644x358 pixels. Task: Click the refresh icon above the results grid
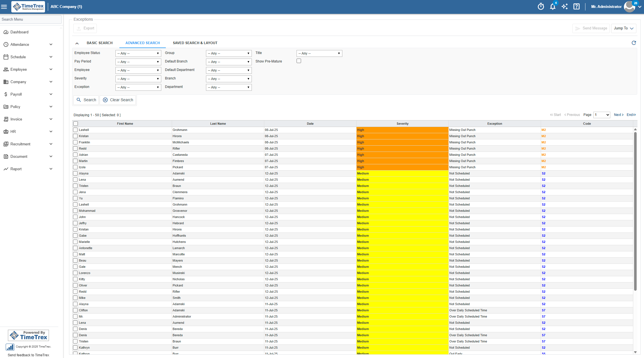[634, 43]
